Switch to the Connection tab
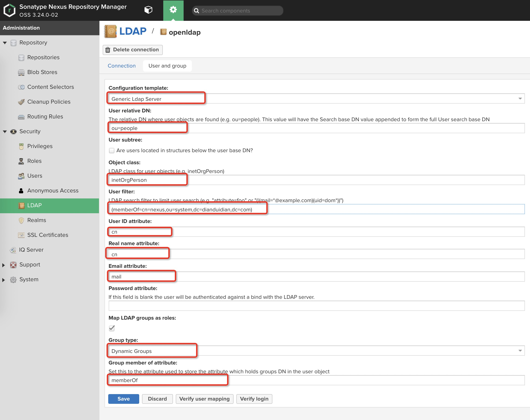 (x=121, y=66)
